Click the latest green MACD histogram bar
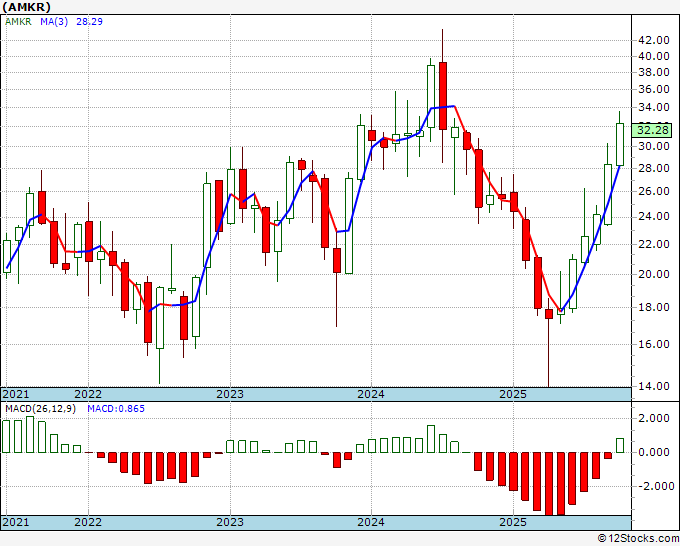 620,445
